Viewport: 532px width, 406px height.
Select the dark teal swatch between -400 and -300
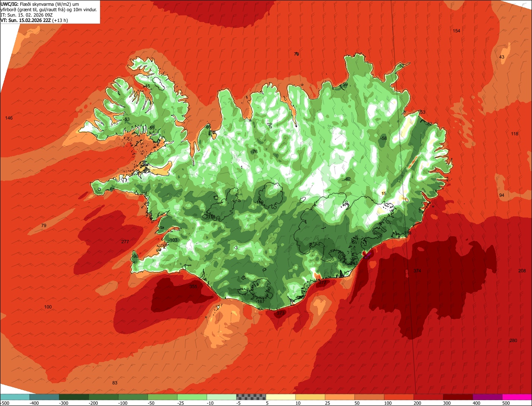tap(44, 397)
